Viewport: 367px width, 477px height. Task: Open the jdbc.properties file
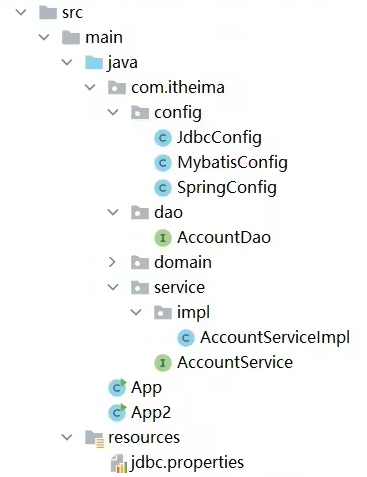(187, 463)
